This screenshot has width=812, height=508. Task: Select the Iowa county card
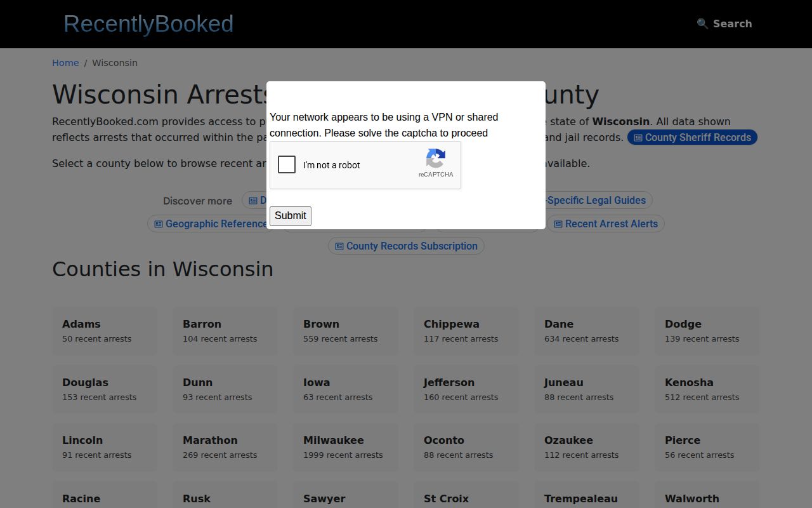pos(346,389)
